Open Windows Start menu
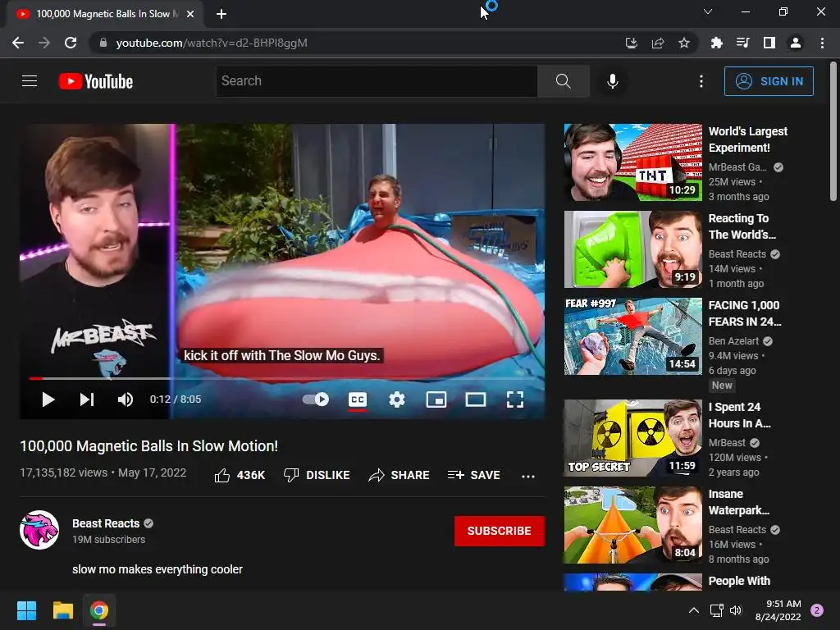The height and width of the screenshot is (630, 840). tap(26, 610)
